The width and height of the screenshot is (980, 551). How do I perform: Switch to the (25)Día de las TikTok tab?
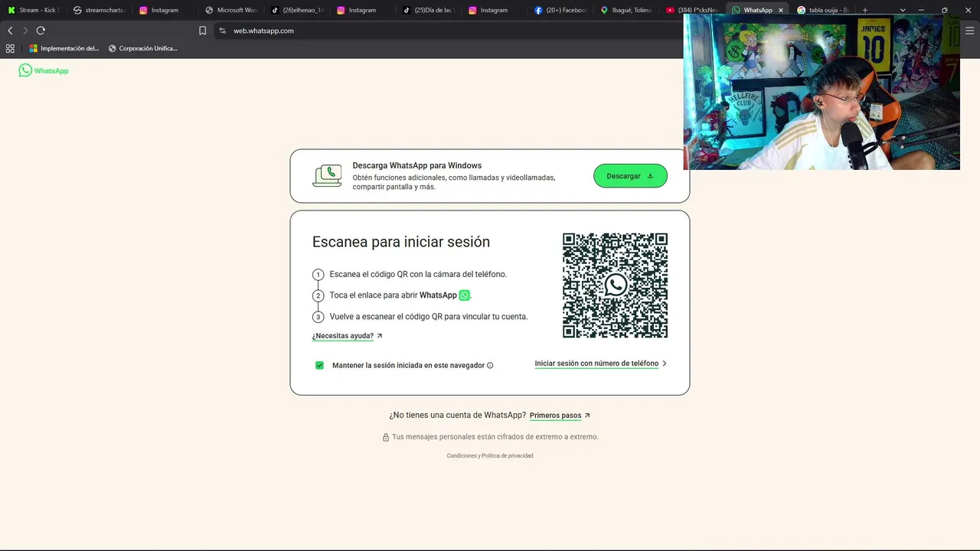(429, 10)
